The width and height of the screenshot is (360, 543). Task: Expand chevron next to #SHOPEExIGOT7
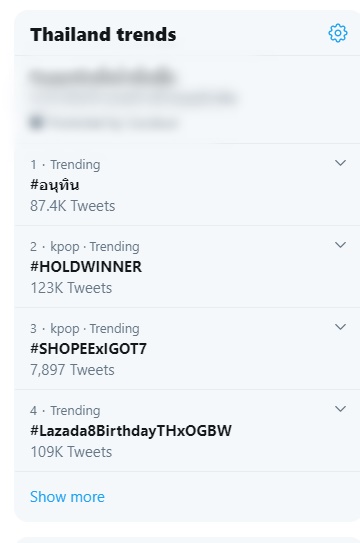pos(341,327)
